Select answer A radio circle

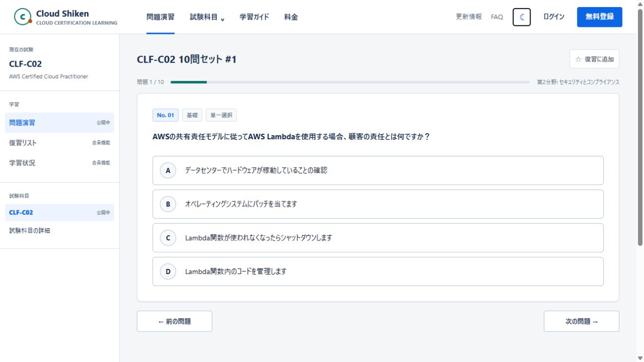[168, 170]
